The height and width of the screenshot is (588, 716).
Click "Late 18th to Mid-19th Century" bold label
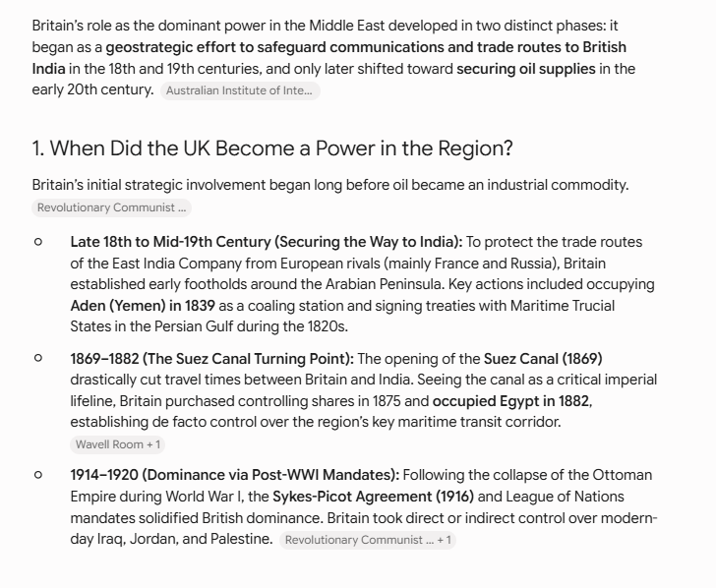coord(170,242)
